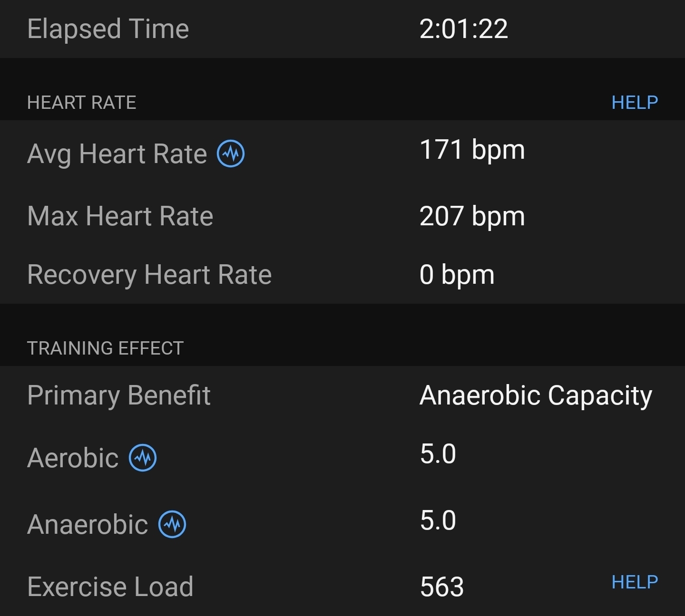Select the Primary Benefit label

(118, 395)
